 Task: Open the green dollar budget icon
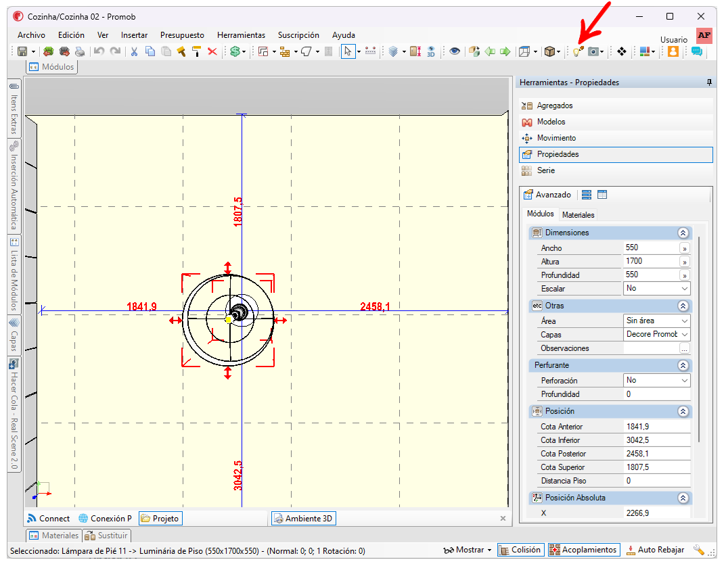tap(235, 51)
